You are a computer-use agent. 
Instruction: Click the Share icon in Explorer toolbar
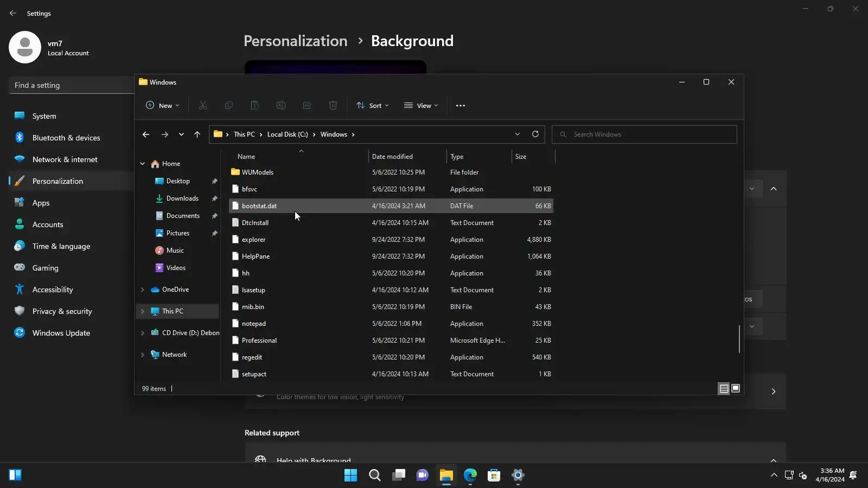pos(307,106)
